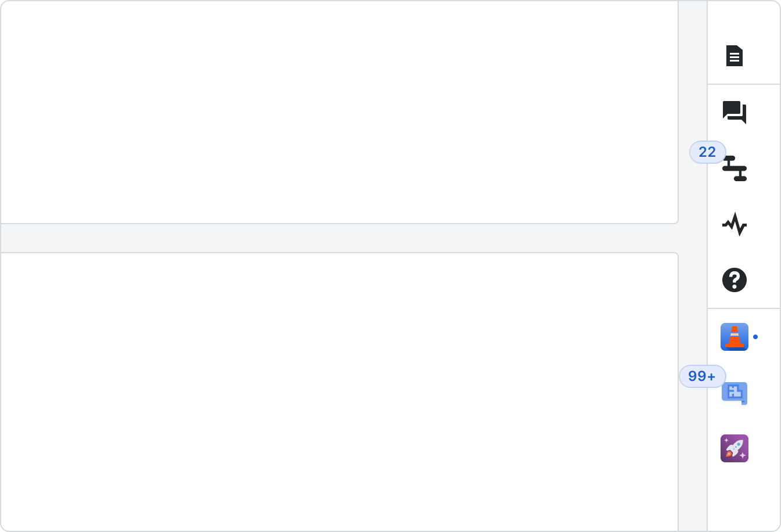781x532 pixels.
Task: Show the activity pulse icon panel
Action: tap(735, 224)
